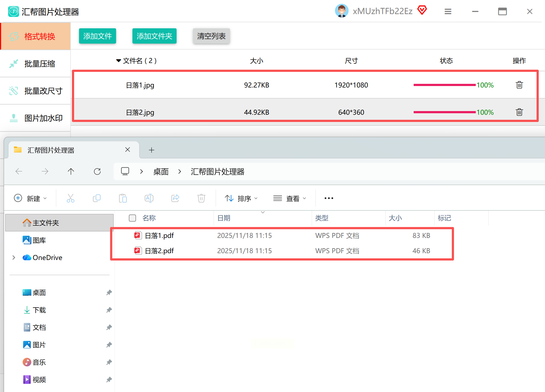
Task: Click the 清空列表 button
Action: coord(211,36)
